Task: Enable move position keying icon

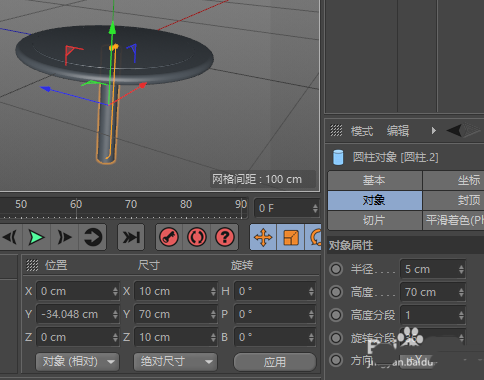Action: pyautogui.click(x=263, y=237)
